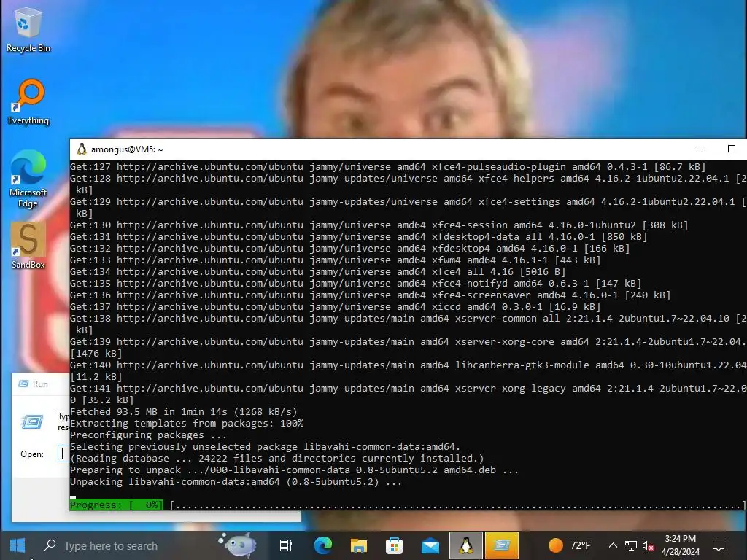Open the clock showing 3:24 PM

[681, 545]
